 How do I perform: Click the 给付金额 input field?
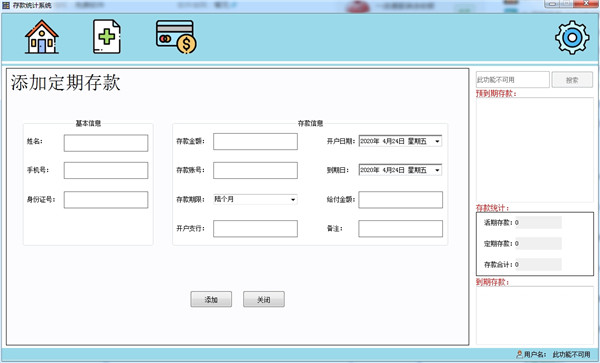(x=401, y=200)
